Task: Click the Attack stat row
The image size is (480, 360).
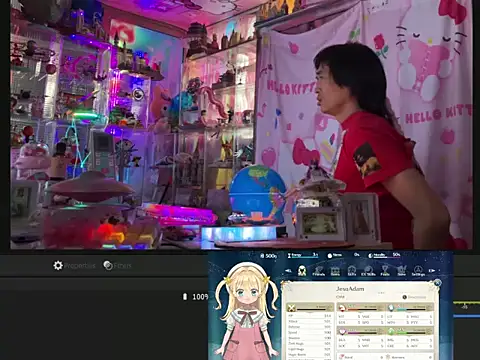Action: (310, 321)
